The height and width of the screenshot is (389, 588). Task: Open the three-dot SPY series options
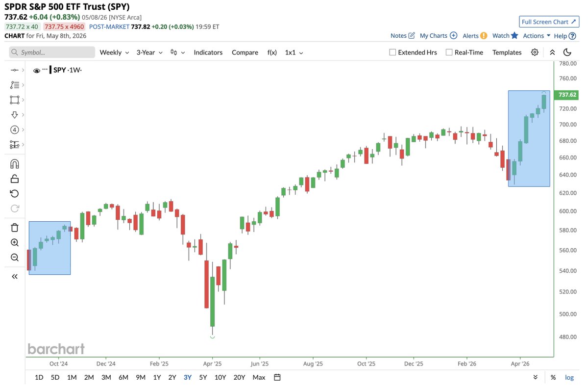45,70
